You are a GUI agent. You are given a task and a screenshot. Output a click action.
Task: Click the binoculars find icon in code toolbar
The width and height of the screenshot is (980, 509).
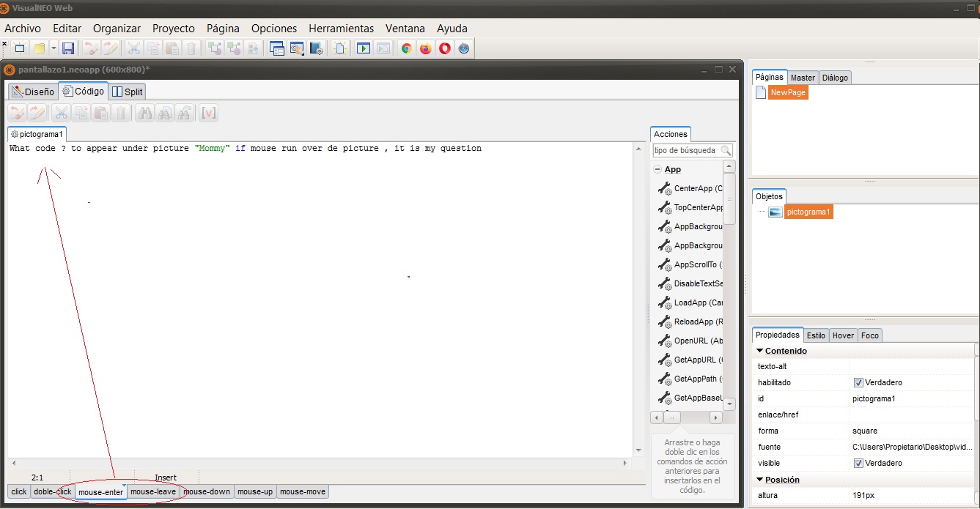145,113
